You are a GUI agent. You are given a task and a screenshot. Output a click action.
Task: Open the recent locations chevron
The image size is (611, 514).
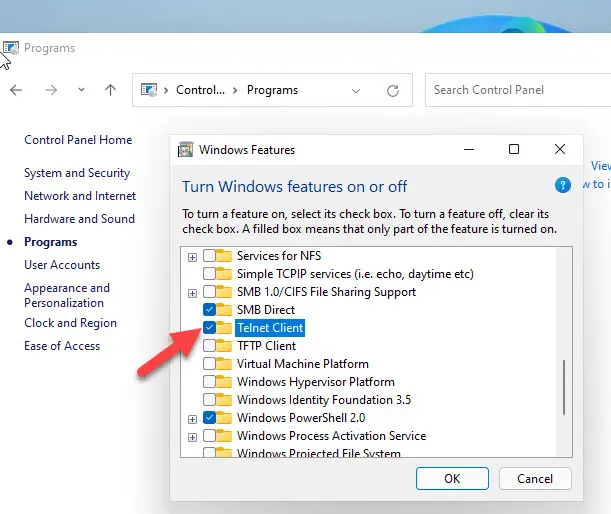tap(81, 90)
